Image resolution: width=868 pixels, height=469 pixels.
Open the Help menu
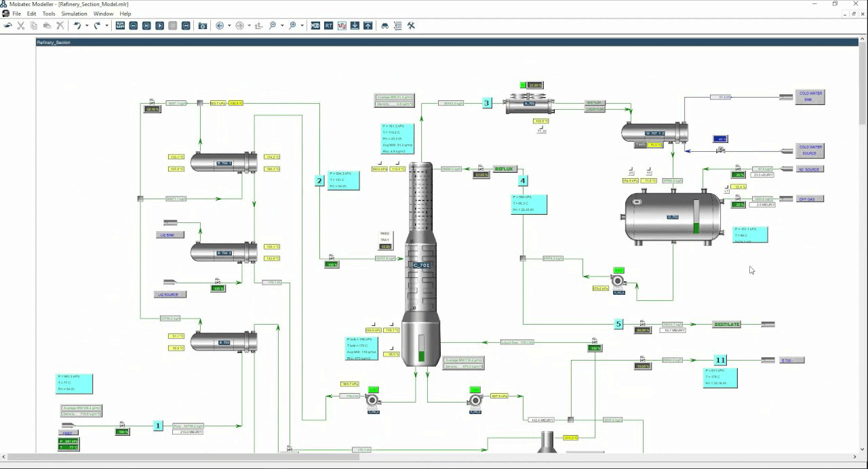(x=125, y=14)
